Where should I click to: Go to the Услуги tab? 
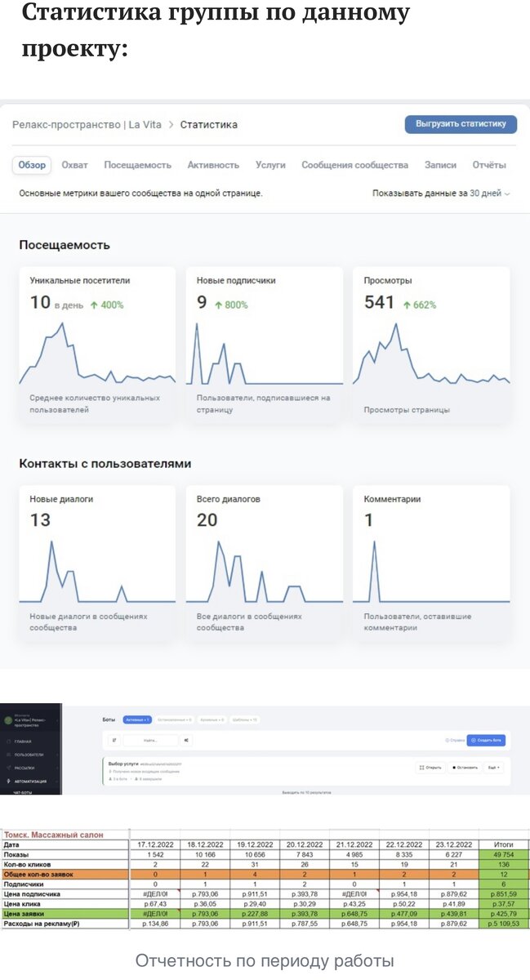click(x=270, y=165)
